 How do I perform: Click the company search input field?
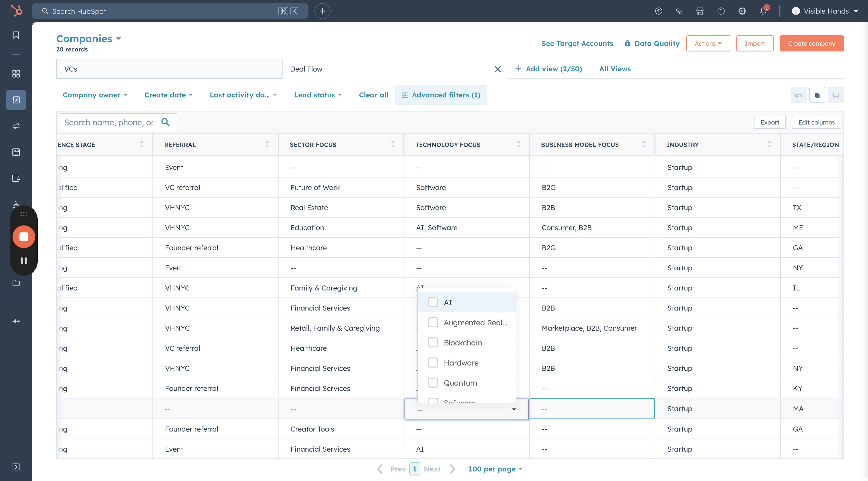click(x=108, y=122)
